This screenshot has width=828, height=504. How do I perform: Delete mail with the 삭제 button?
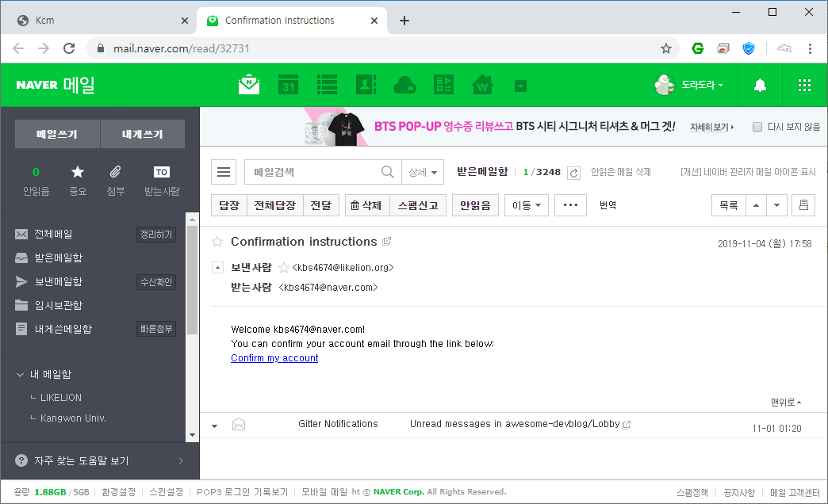367,205
